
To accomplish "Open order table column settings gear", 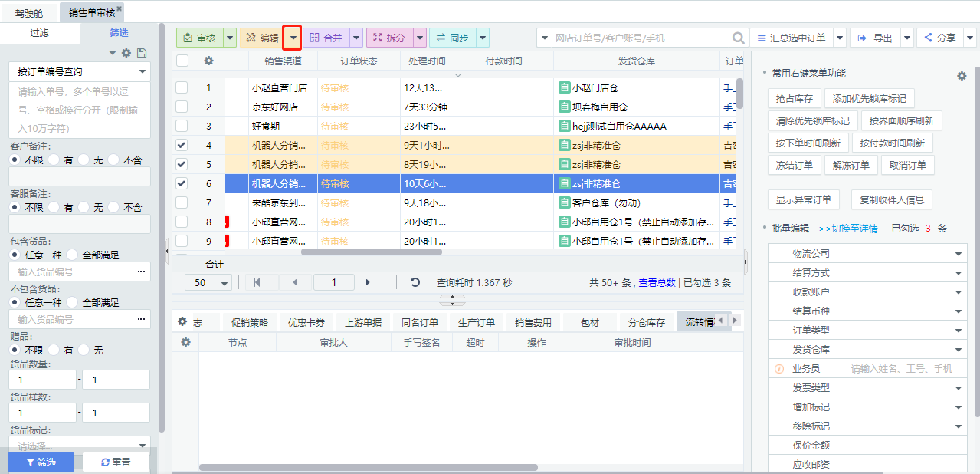I will pos(208,61).
